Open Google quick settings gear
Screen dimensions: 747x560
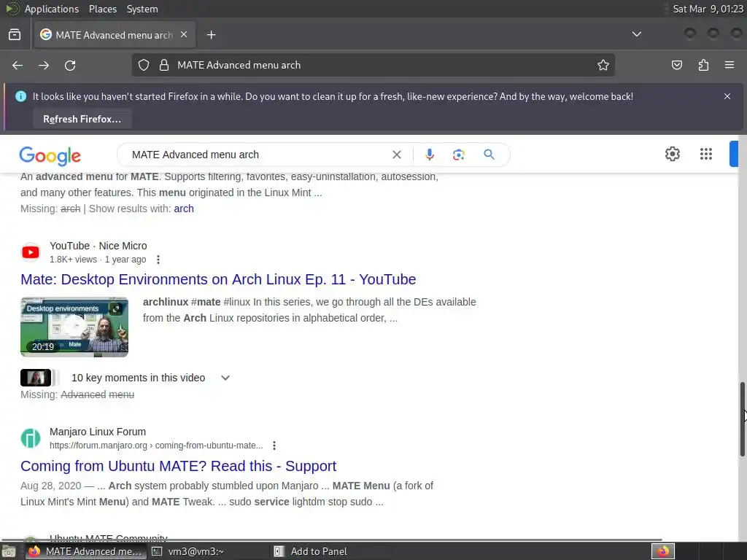point(672,154)
